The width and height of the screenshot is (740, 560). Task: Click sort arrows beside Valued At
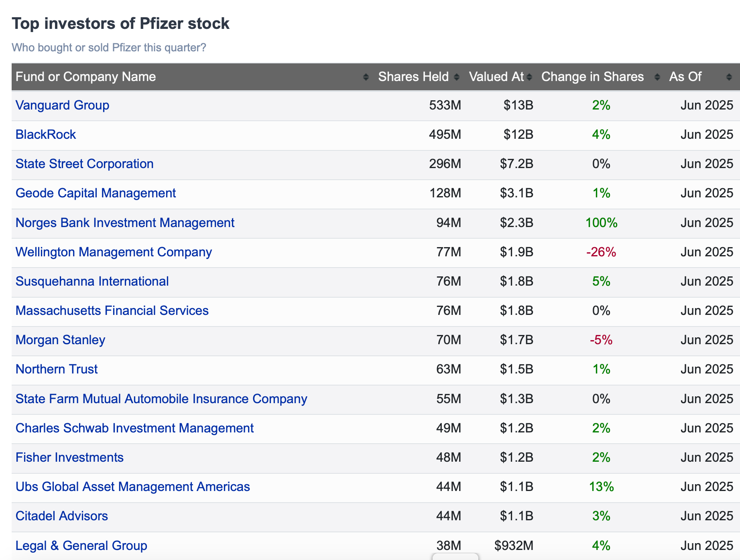point(529,77)
